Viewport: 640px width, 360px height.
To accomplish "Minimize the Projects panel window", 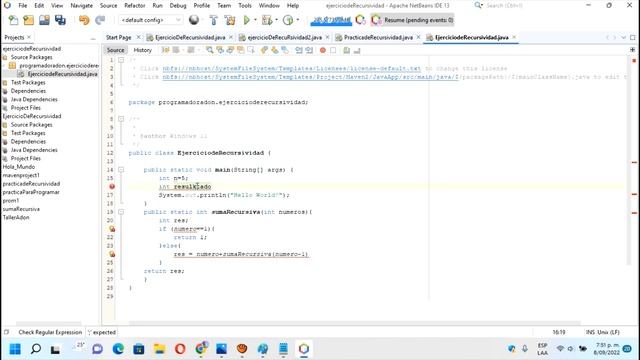I will [x=93, y=38].
